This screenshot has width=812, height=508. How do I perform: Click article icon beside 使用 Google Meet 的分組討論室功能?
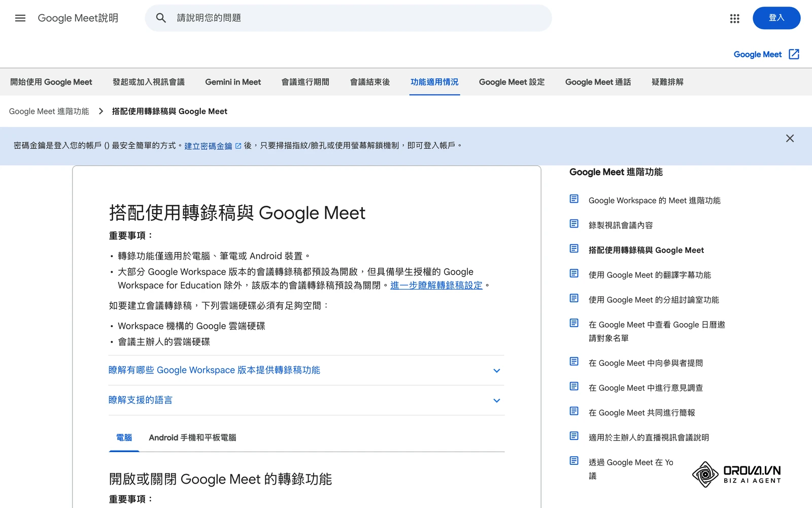(574, 299)
